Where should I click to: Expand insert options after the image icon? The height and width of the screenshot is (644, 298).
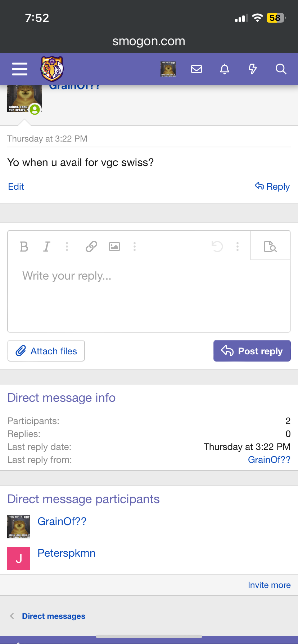coord(135,247)
